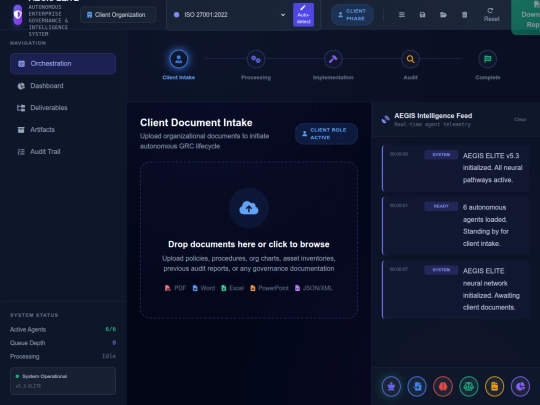Click the green balance scale agent icon
This screenshot has height=405, width=540.
pos(469,386)
